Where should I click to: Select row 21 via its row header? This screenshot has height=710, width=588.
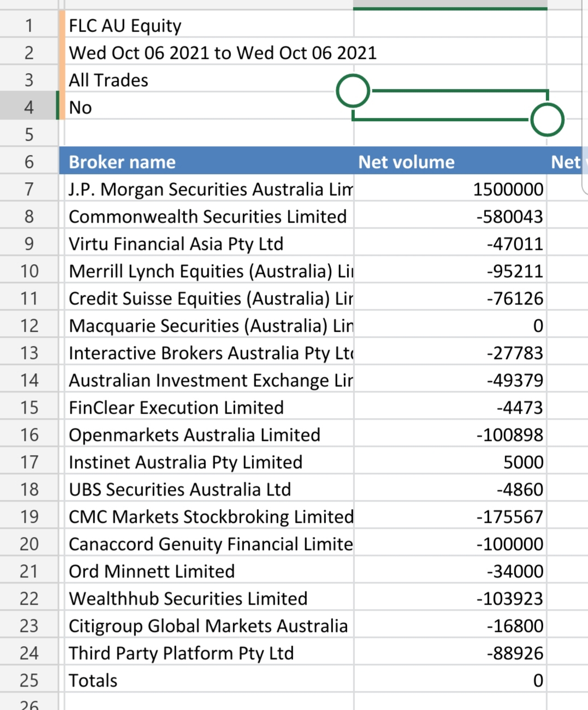click(x=29, y=571)
